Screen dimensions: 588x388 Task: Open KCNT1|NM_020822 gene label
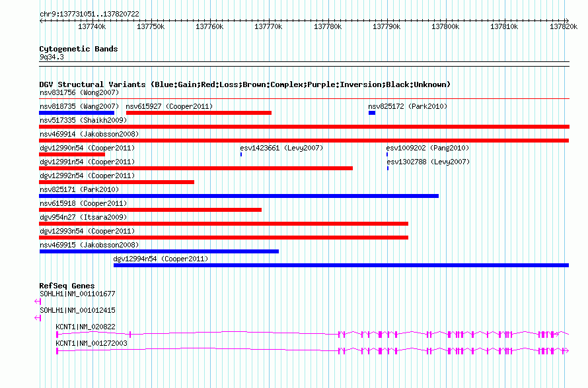click(x=85, y=327)
